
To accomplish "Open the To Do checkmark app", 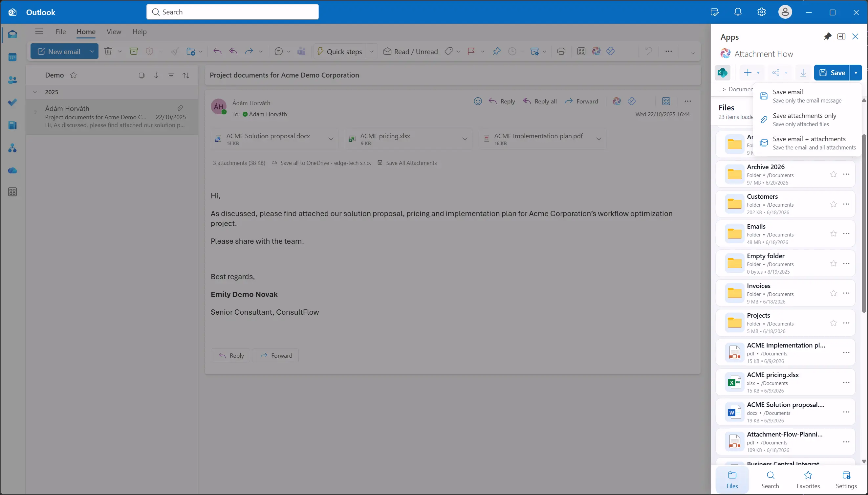I will click(x=12, y=102).
